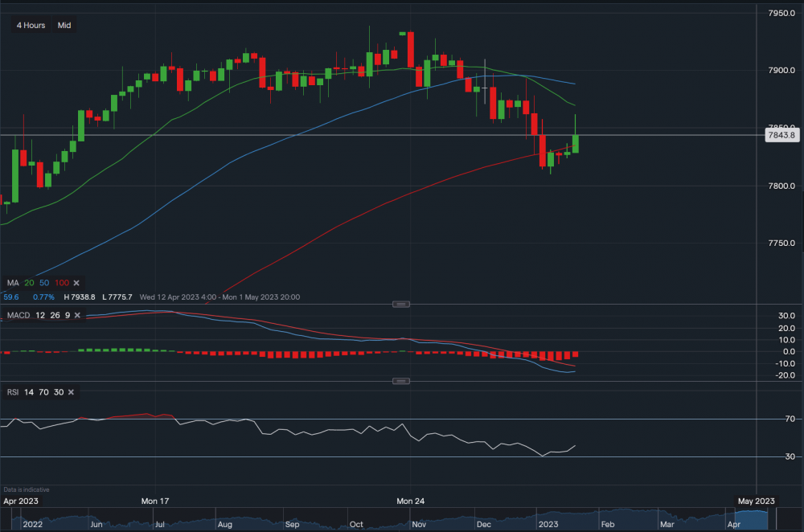Click the Mon 24 label on the time axis
The image size is (804, 532).
click(x=410, y=501)
